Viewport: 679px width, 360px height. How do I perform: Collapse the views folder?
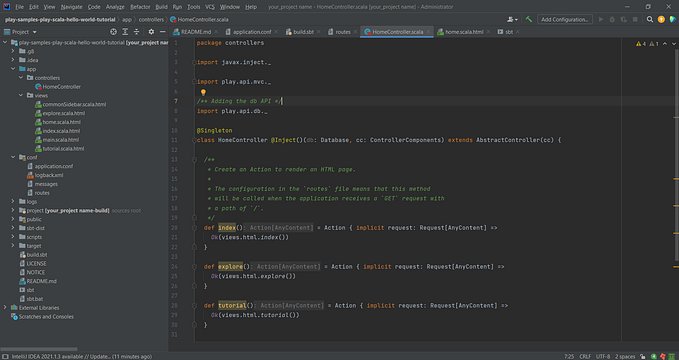point(20,95)
